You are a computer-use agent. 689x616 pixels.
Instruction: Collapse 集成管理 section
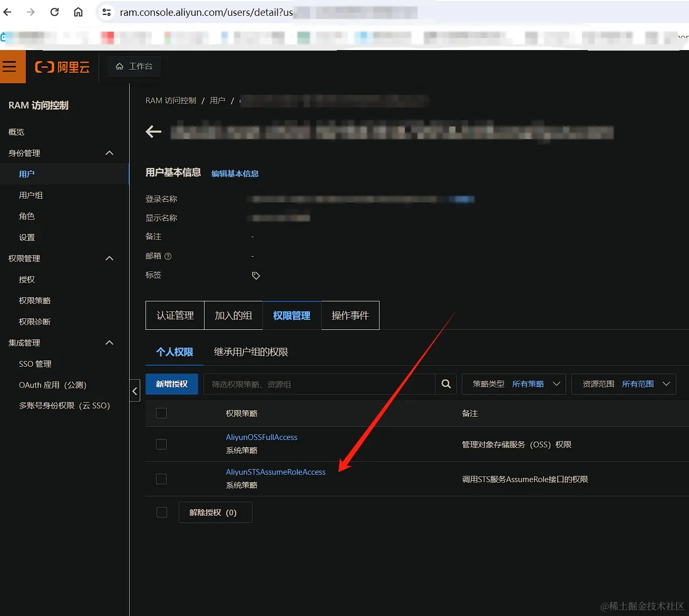click(110, 343)
